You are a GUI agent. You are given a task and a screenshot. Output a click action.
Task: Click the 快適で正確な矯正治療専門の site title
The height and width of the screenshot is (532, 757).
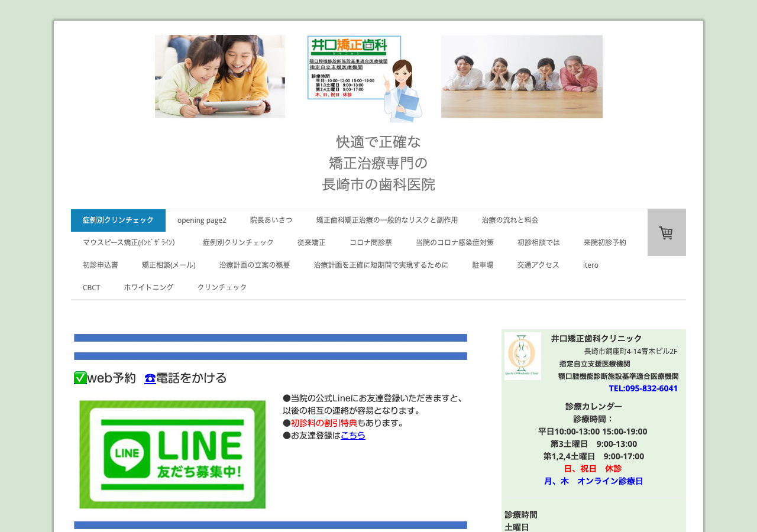point(378,163)
